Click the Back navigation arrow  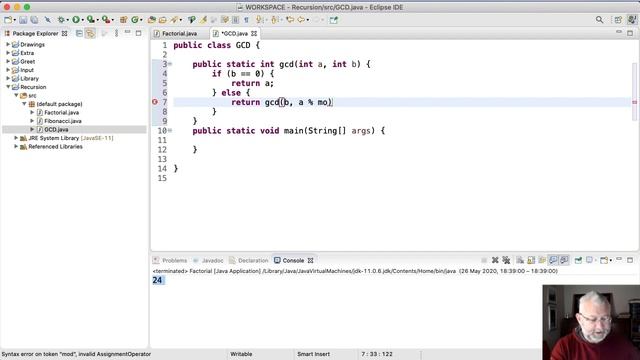coord(301,20)
